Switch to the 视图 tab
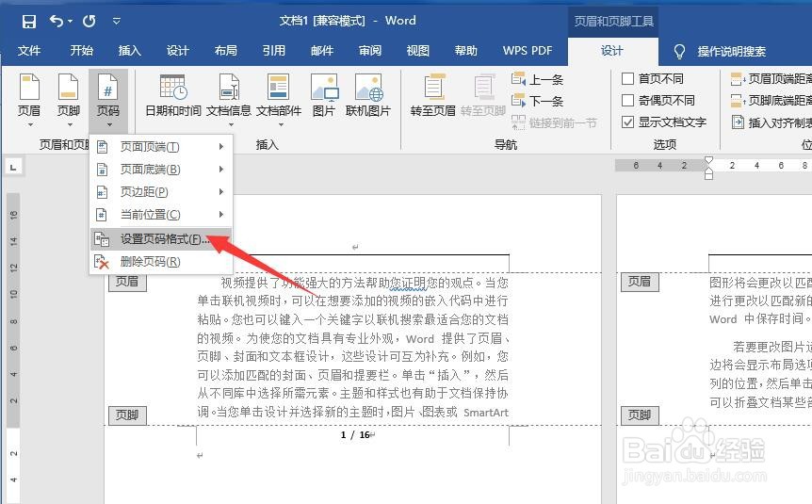This screenshot has width=812, height=504. pos(417,51)
